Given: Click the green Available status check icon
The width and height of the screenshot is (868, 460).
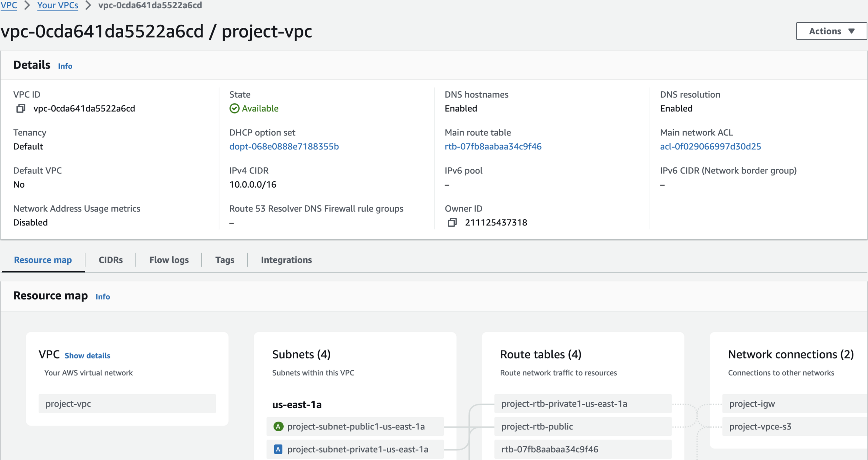Looking at the screenshot, I should (x=234, y=109).
